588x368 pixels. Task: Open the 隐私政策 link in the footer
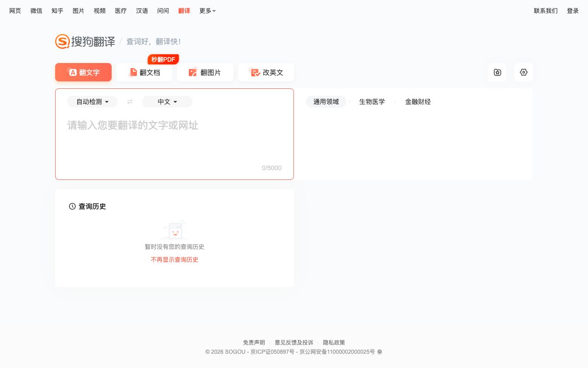pyautogui.click(x=334, y=342)
